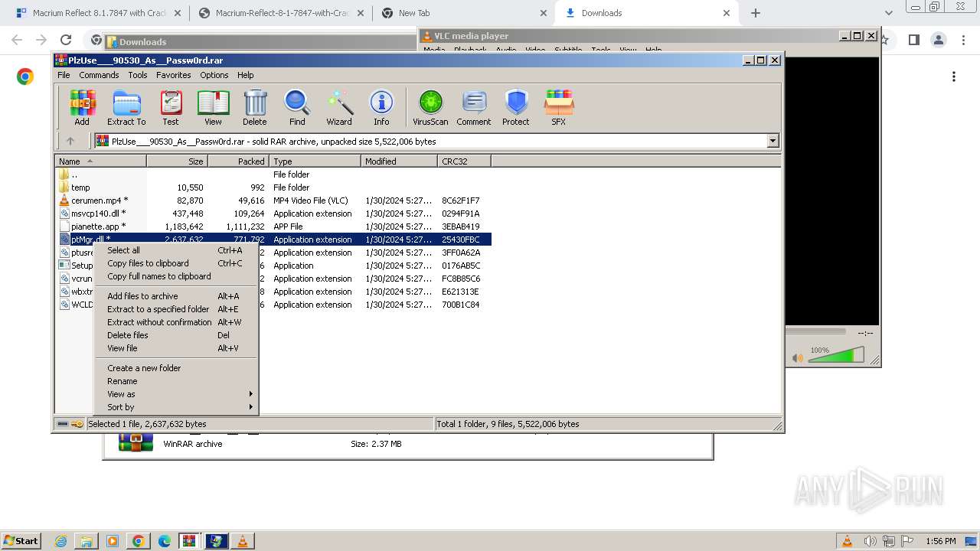Click the taskbar clock showing 1:56 PM
Image resolution: width=980 pixels, height=551 pixels.
click(x=940, y=541)
